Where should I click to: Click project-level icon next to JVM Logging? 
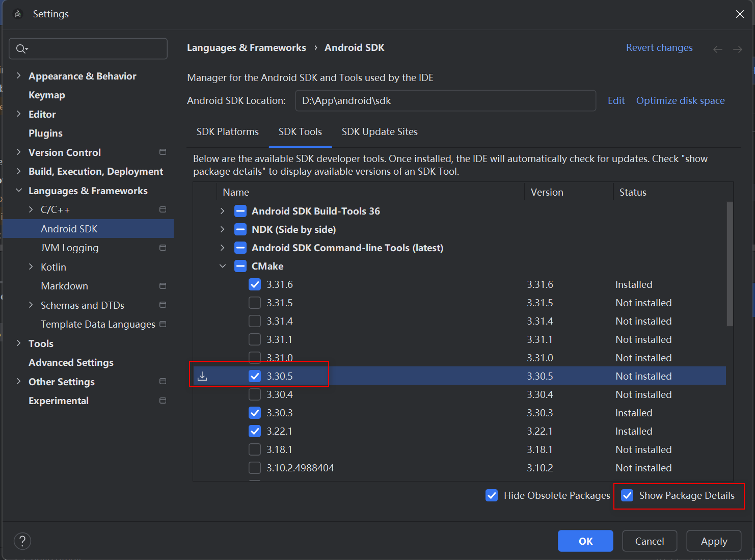tap(163, 248)
